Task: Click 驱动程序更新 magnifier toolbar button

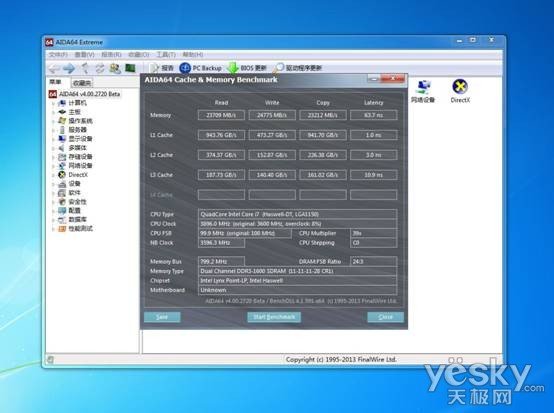Action: [x=297, y=68]
